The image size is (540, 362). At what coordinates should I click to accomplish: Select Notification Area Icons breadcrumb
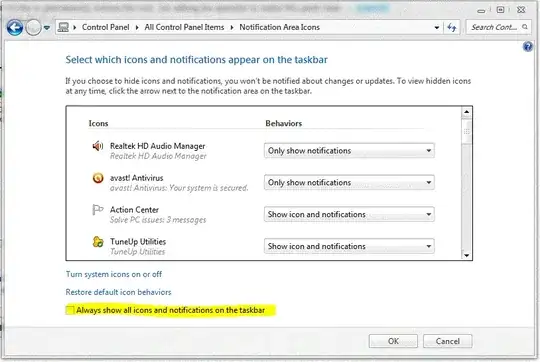click(x=280, y=27)
